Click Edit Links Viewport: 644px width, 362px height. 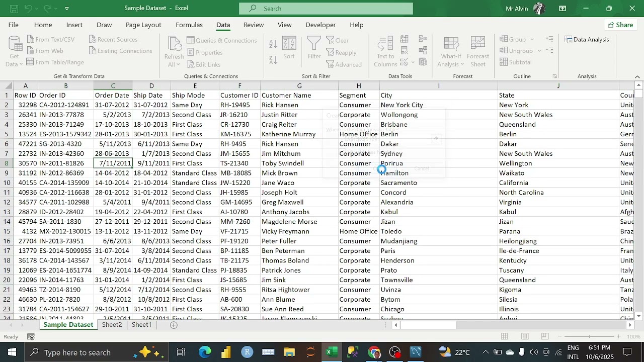203,64
